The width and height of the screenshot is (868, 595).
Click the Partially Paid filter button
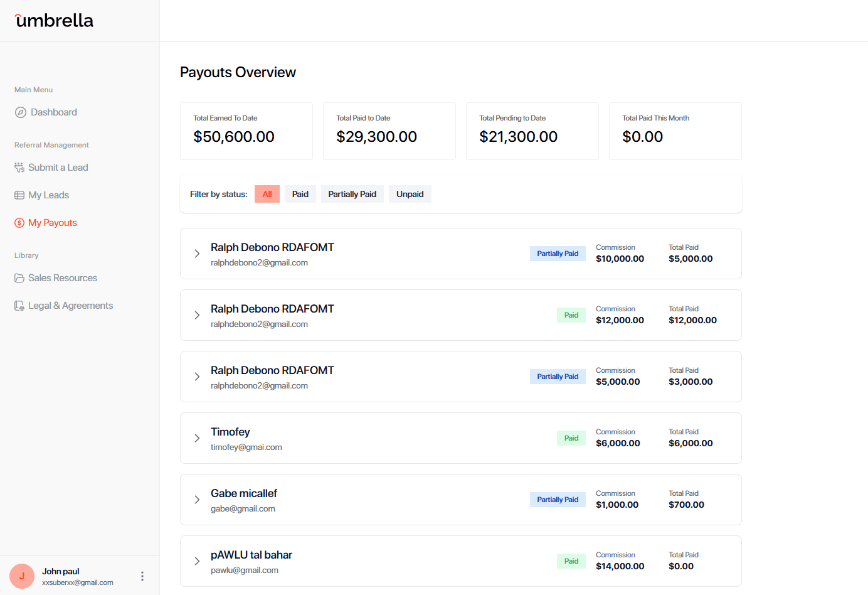point(352,193)
